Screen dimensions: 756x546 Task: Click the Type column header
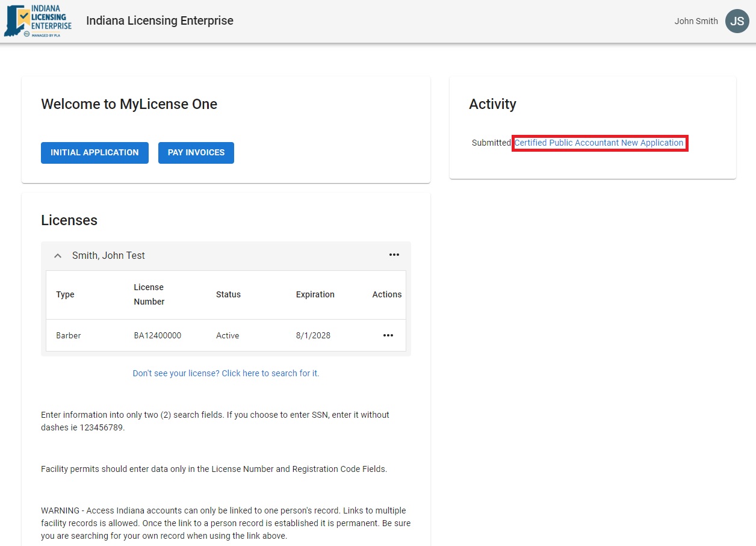coord(65,295)
